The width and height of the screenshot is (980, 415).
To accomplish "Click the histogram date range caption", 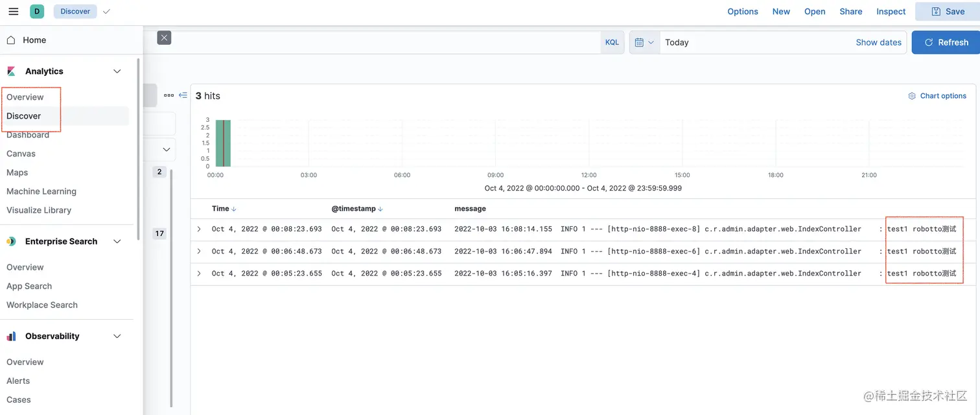I will (583, 188).
